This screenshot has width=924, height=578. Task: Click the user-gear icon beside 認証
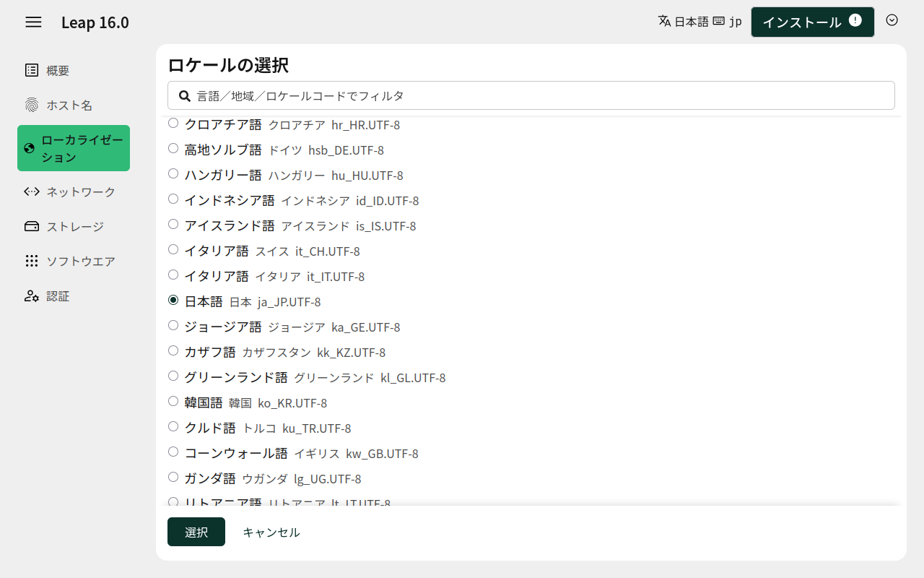point(32,296)
